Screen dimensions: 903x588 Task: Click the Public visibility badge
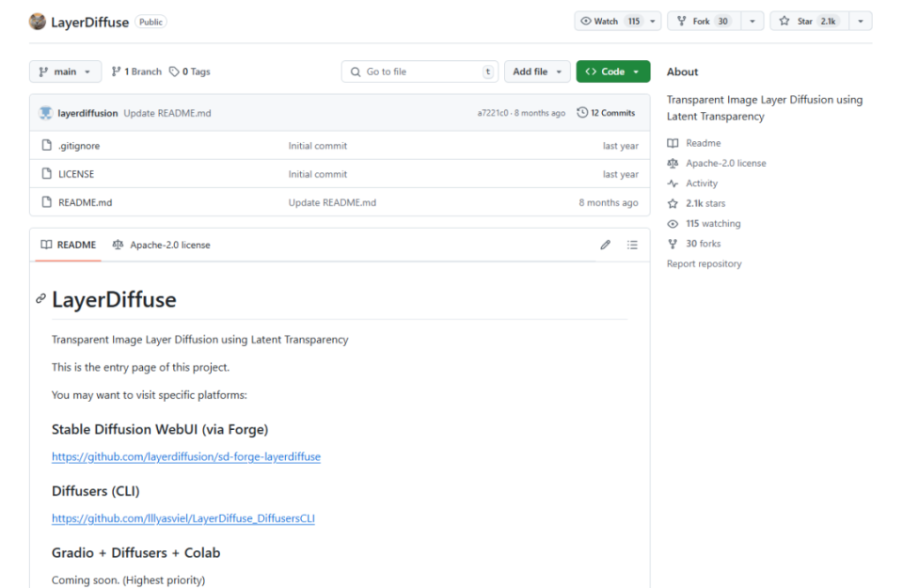point(150,22)
